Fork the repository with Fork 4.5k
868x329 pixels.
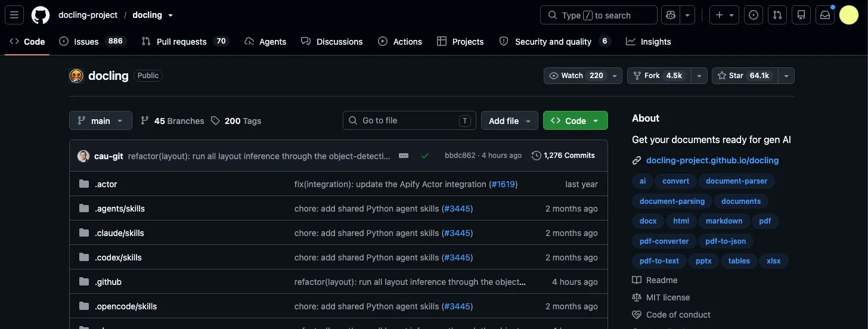point(659,76)
